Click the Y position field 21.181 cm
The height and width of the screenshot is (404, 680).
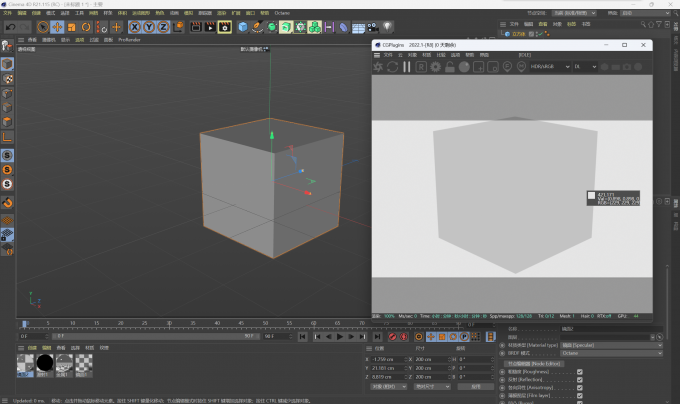click(x=389, y=368)
